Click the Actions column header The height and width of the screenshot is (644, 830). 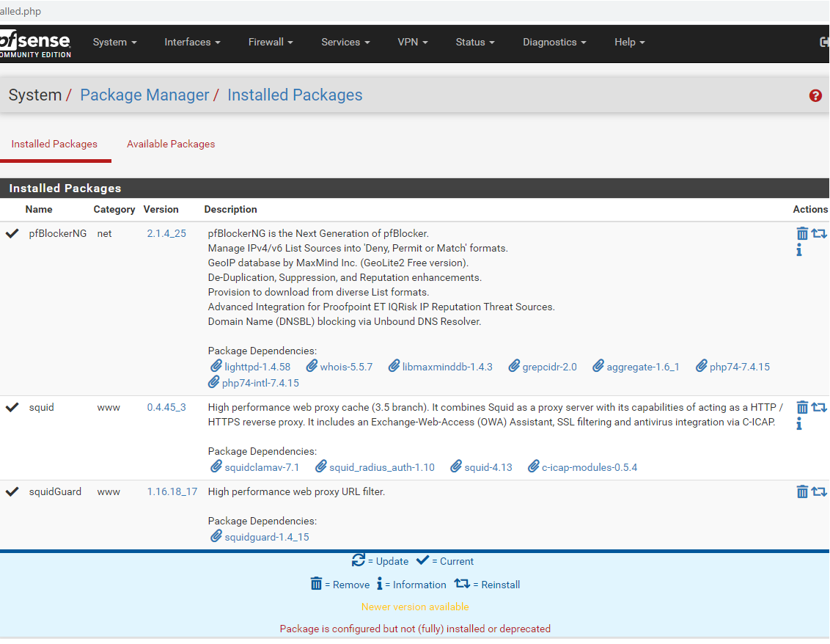[810, 209]
